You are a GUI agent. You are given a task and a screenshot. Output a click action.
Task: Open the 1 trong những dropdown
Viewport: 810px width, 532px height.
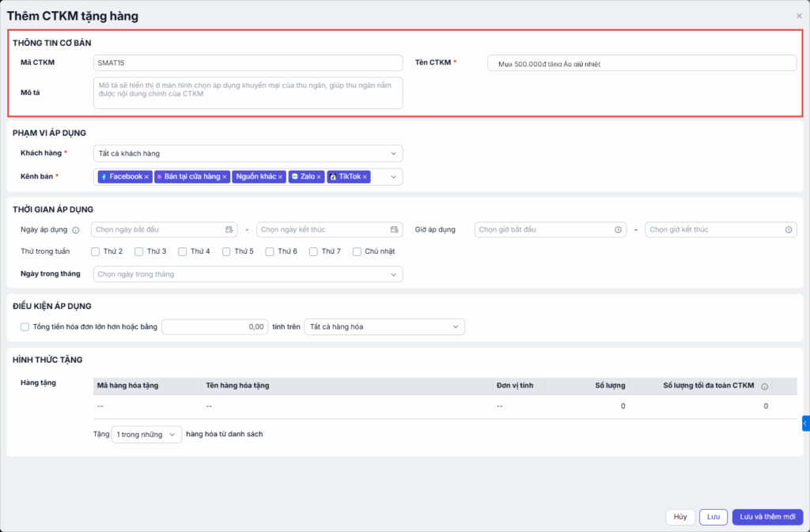pos(146,435)
